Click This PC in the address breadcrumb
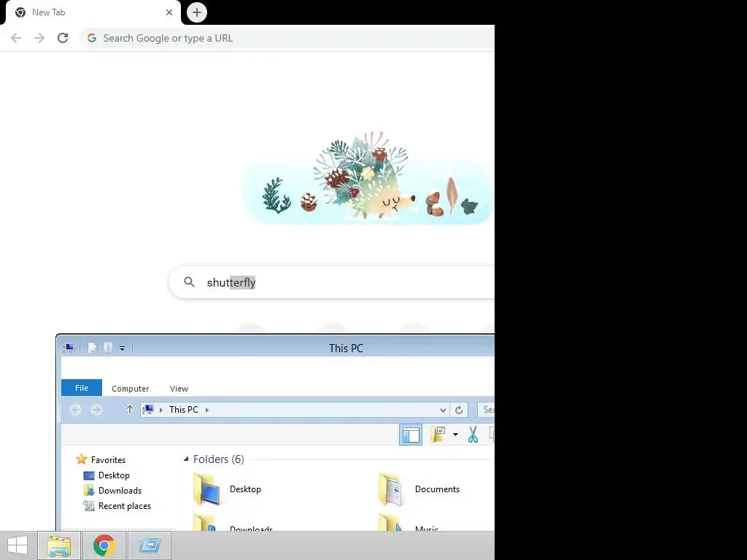The width and height of the screenshot is (747, 560). (183, 410)
